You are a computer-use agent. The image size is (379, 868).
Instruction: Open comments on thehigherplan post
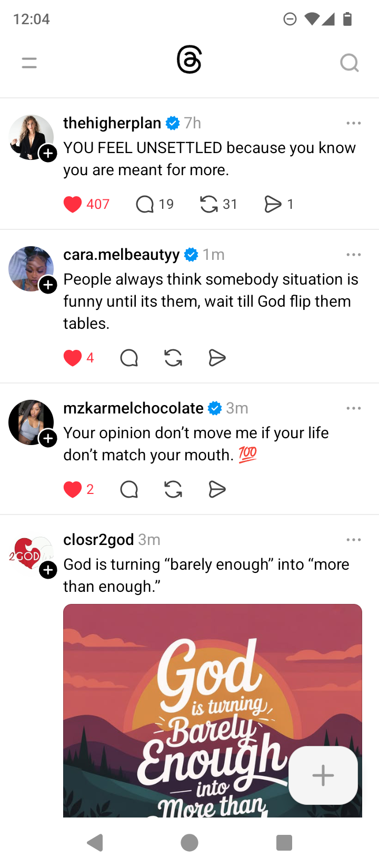(x=145, y=204)
